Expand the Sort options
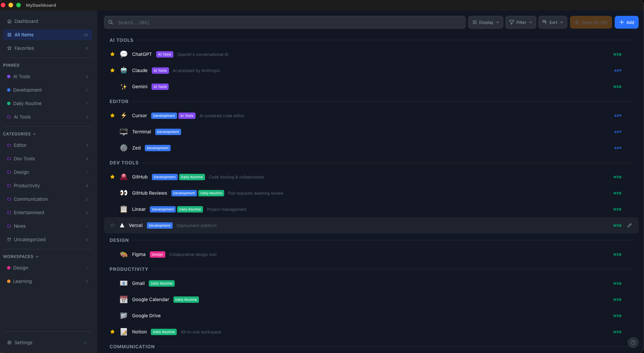 coord(552,22)
